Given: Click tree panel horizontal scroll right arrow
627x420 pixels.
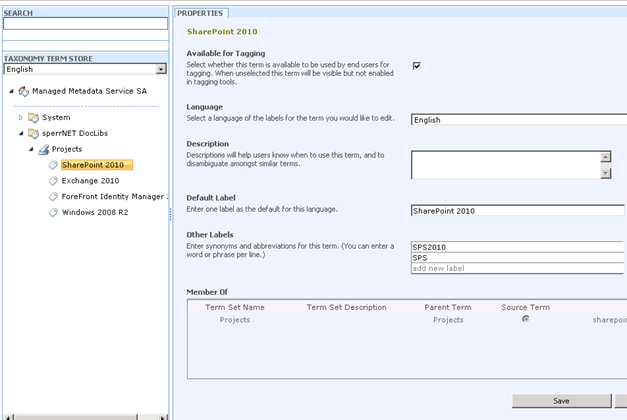Looking at the screenshot, I should point(163,417).
